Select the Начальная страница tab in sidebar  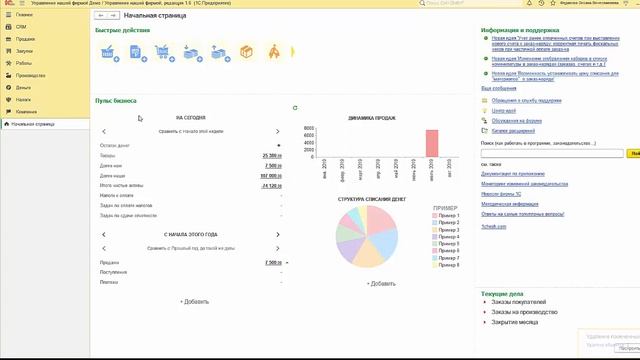tap(45, 124)
